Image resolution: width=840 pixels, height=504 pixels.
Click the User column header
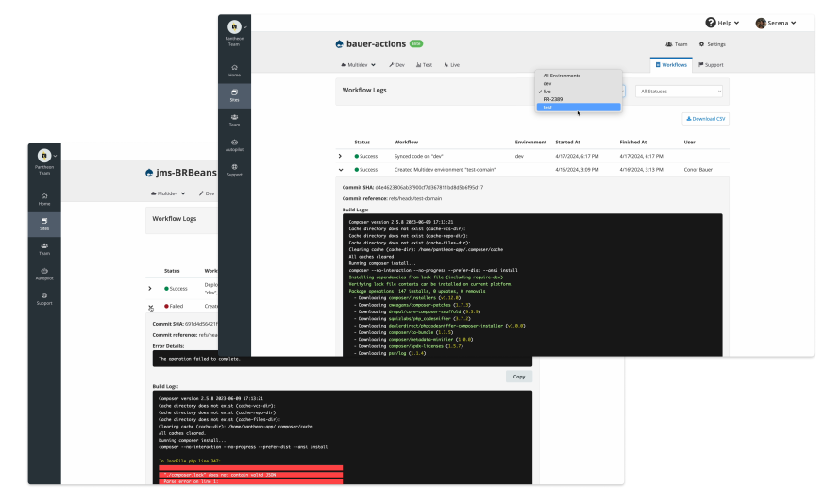690,142
